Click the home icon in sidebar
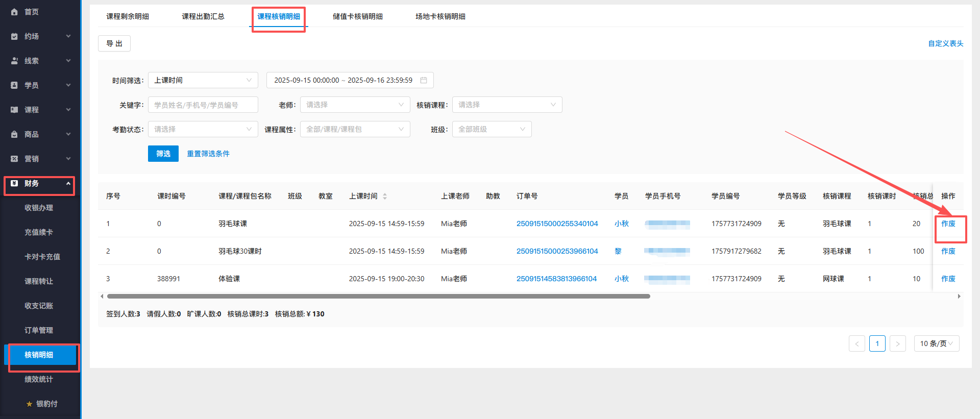This screenshot has width=980, height=419. tap(14, 12)
